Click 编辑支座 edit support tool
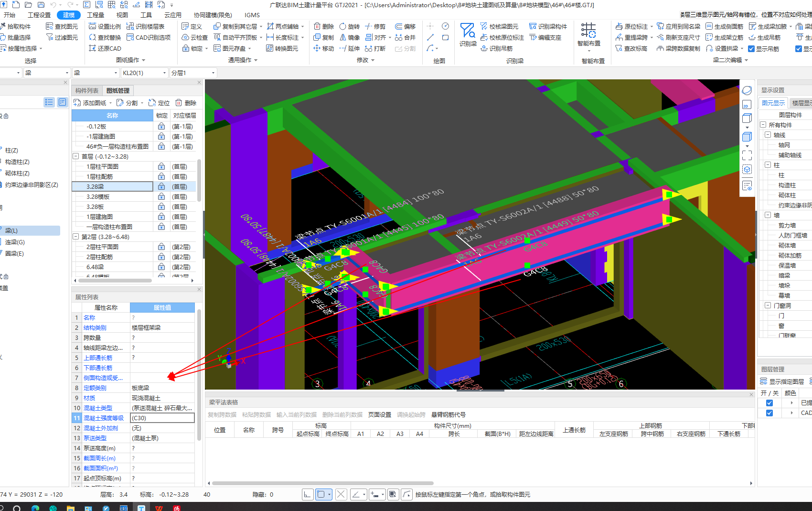812x511 pixels. (545, 37)
